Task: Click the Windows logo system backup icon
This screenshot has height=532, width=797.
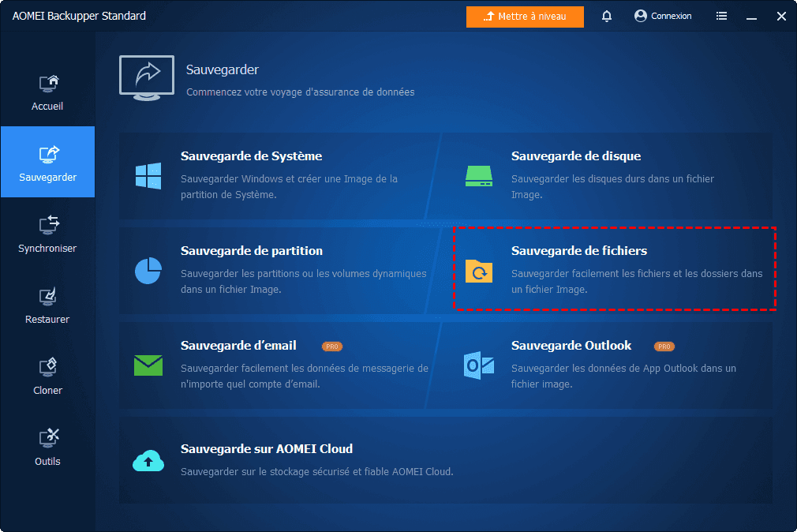Action: (x=148, y=176)
